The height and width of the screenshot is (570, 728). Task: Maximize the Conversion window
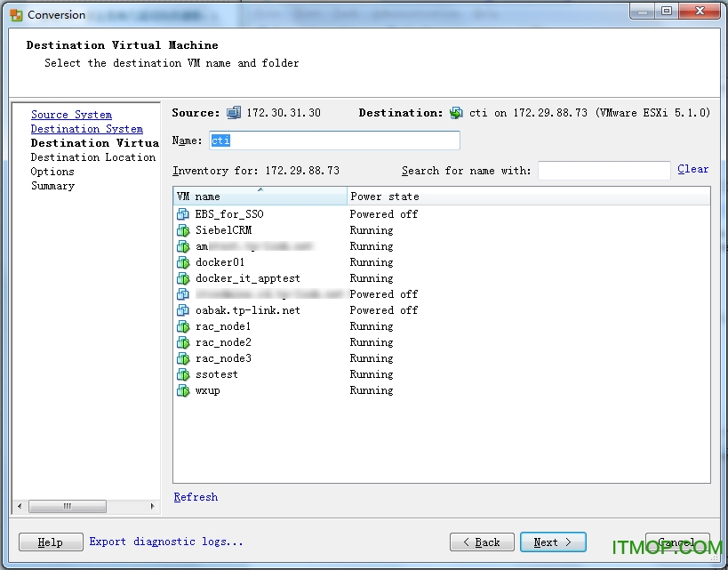[667, 12]
